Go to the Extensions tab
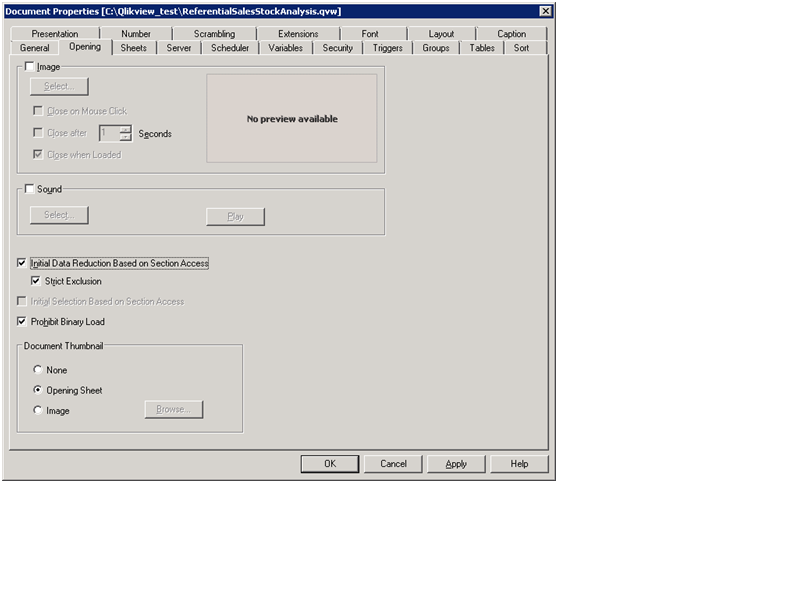The image size is (800, 600). pyautogui.click(x=298, y=34)
